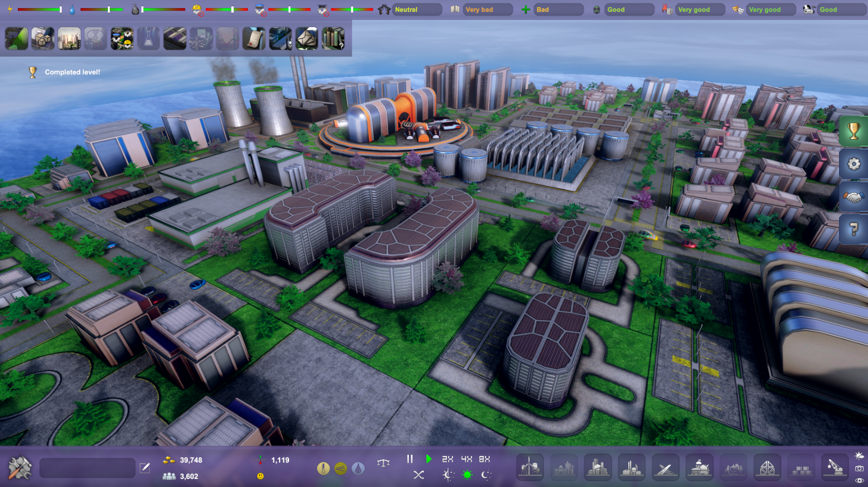The width and height of the screenshot is (868, 487).
Task: Open the balance scales statistics icon
Action: click(383, 463)
